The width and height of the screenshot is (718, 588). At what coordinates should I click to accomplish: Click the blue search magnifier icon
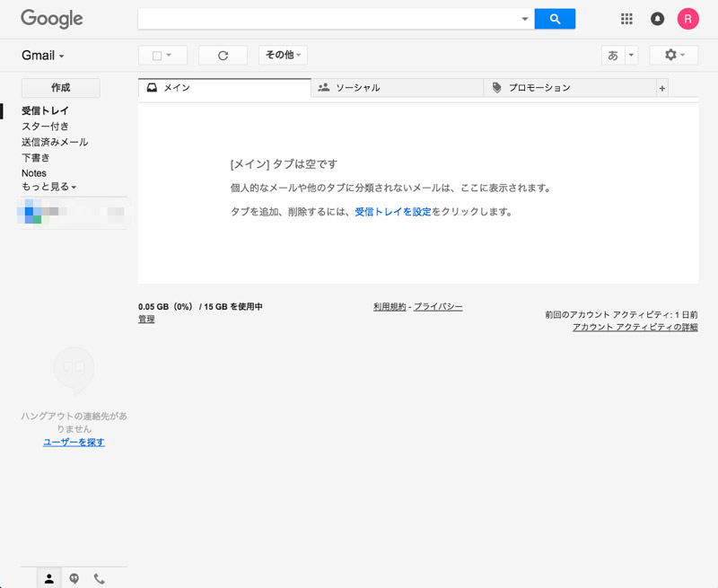coord(555,18)
